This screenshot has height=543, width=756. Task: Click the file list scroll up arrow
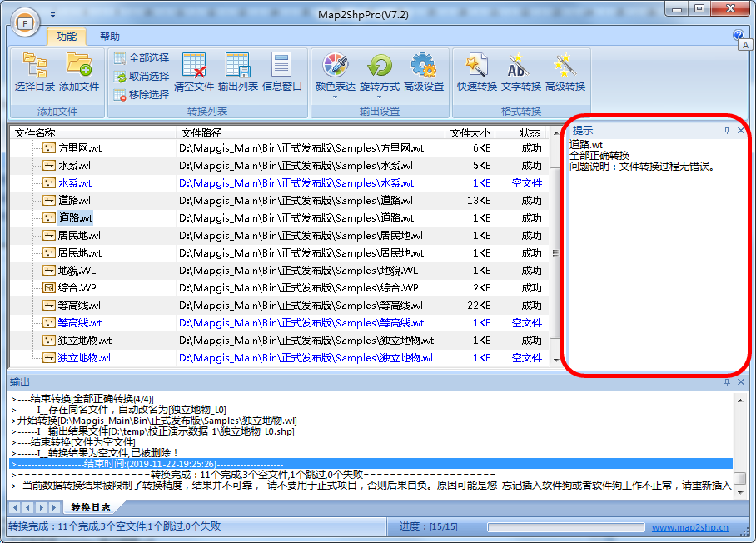click(x=556, y=132)
